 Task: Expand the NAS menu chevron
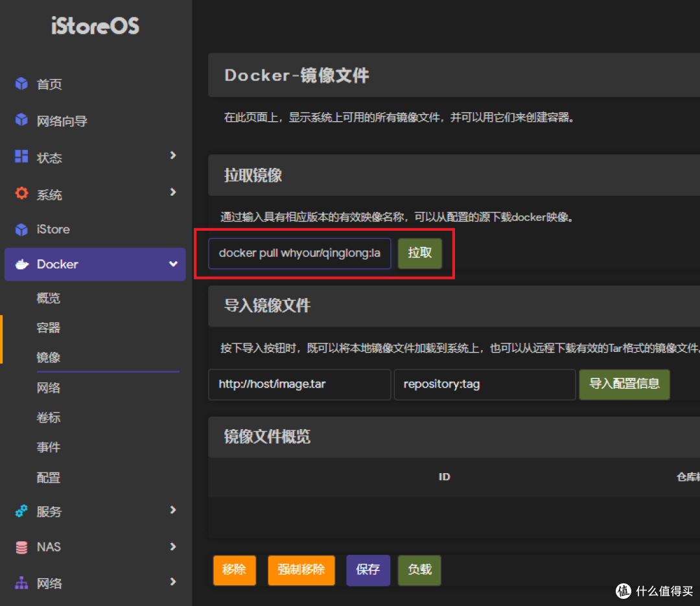173,546
